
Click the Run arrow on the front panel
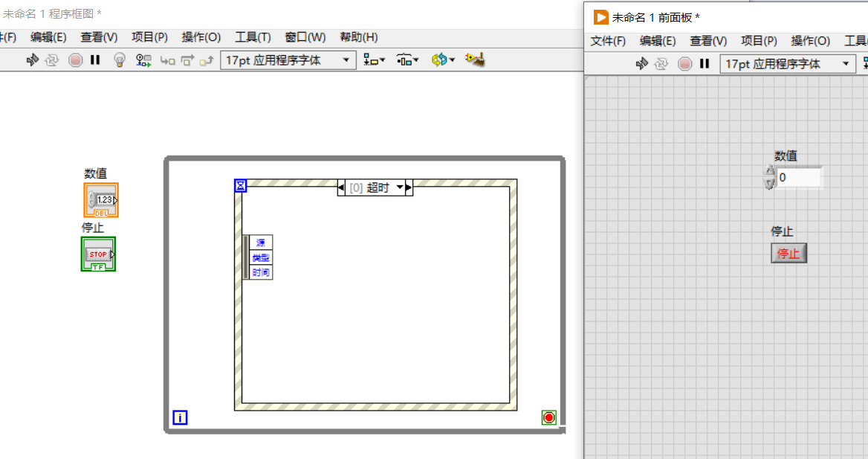click(x=642, y=64)
